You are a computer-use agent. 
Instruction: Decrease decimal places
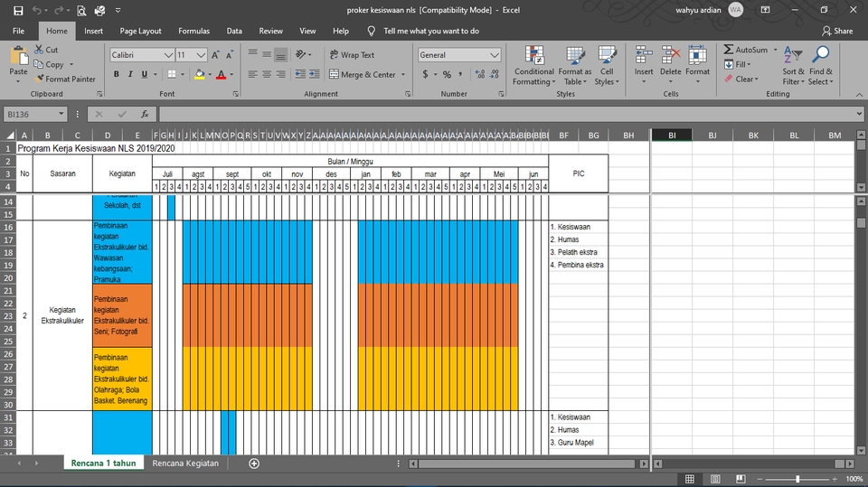(495, 74)
